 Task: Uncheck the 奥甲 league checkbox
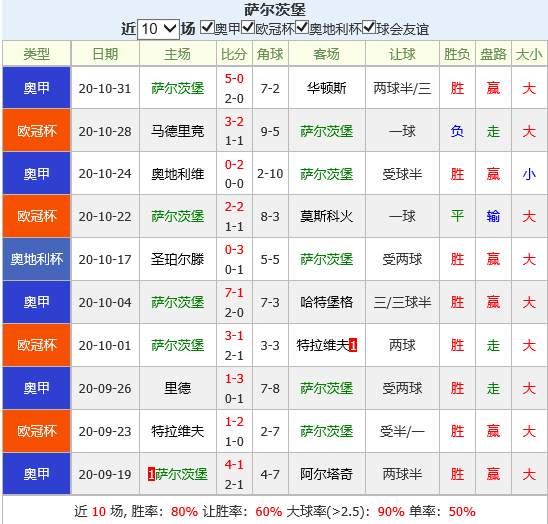pos(207,27)
